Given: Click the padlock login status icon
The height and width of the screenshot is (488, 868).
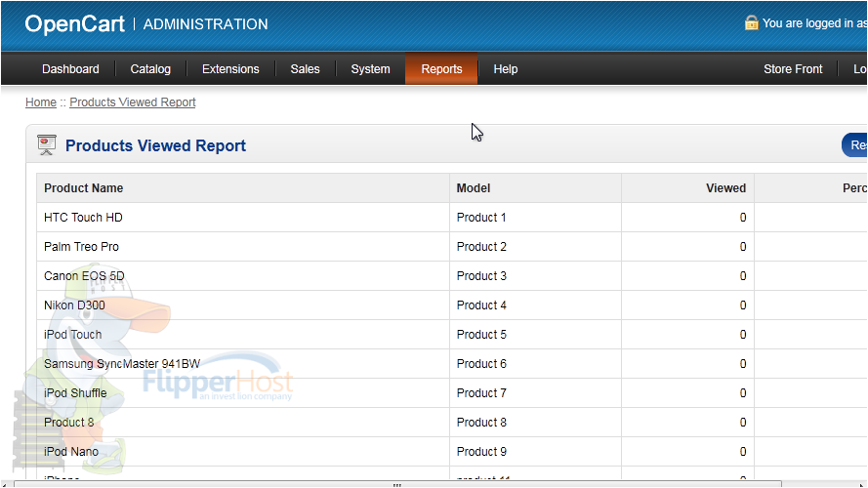Looking at the screenshot, I should (751, 22).
